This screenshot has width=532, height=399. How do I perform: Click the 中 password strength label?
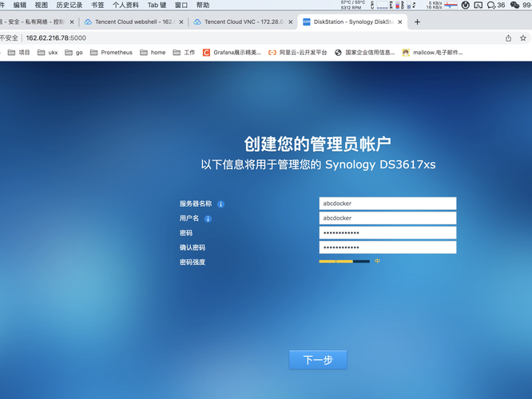(377, 261)
